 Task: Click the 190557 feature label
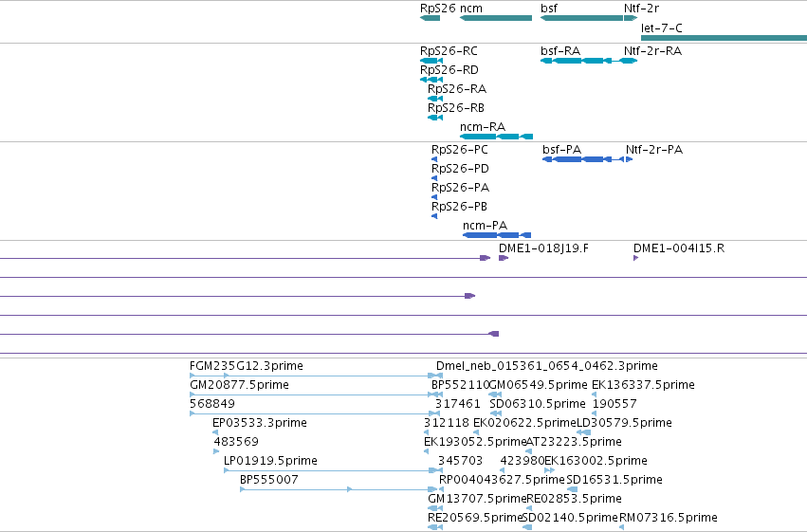tap(614, 404)
